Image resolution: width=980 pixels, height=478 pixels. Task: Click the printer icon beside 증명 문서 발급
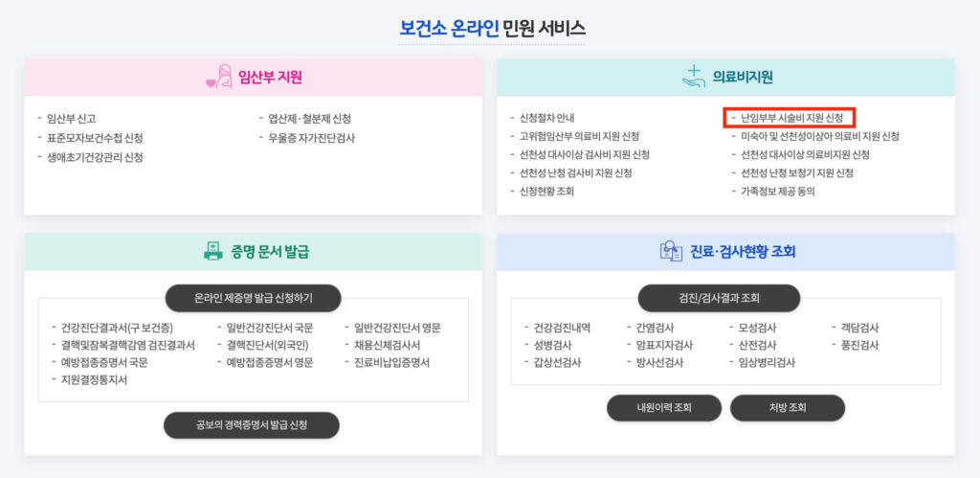coord(212,252)
